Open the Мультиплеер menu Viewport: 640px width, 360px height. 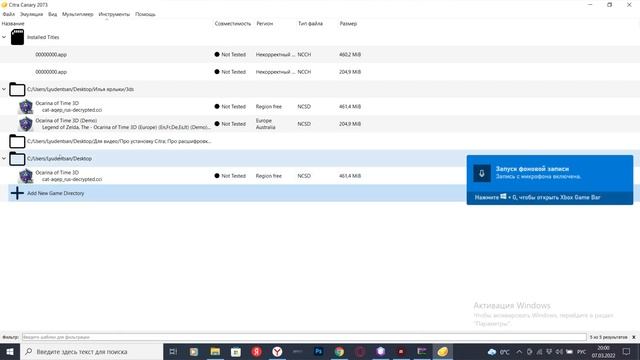78,14
